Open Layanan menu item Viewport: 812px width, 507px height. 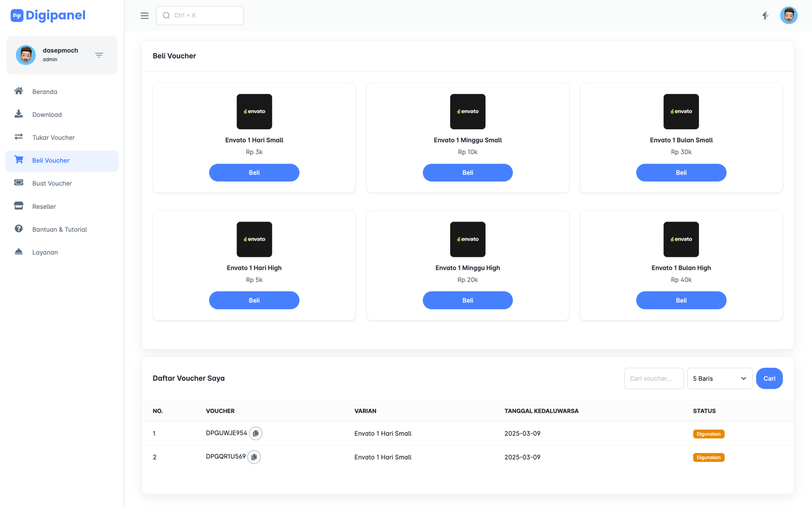[62, 252]
